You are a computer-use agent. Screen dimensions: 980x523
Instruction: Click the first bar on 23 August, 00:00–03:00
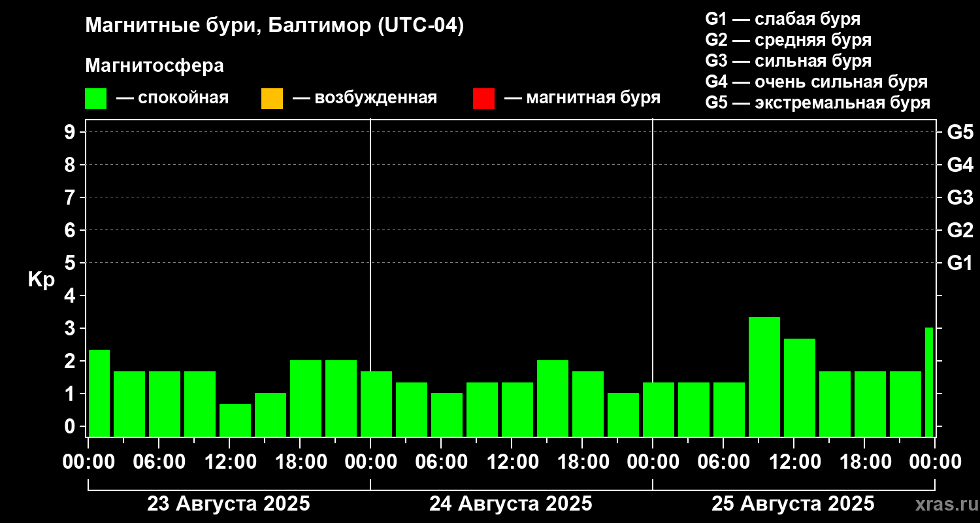(x=99, y=393)
